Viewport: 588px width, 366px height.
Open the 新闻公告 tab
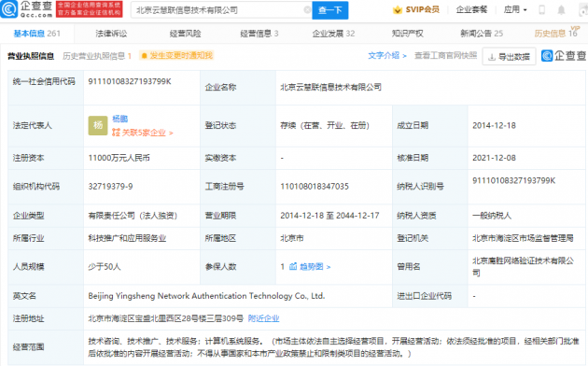[x=482, y=34]
